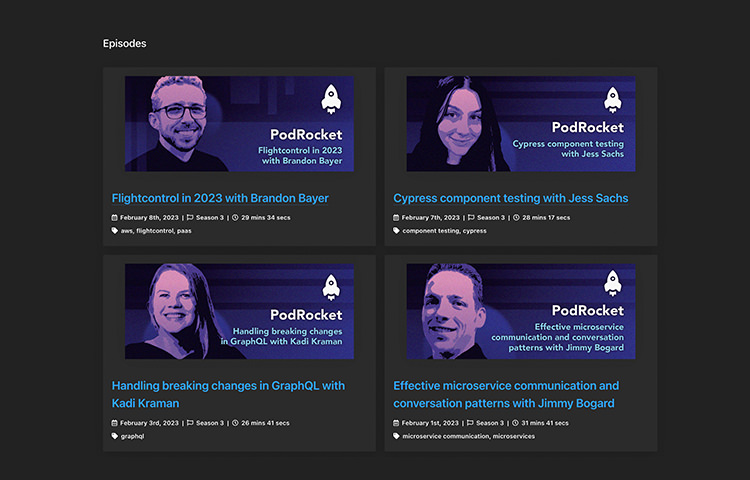Viewport: 750px width, 480px height.
Task: Click the clock icon beside 31 mins 41 secs
Action: click(x=516, y=423)
